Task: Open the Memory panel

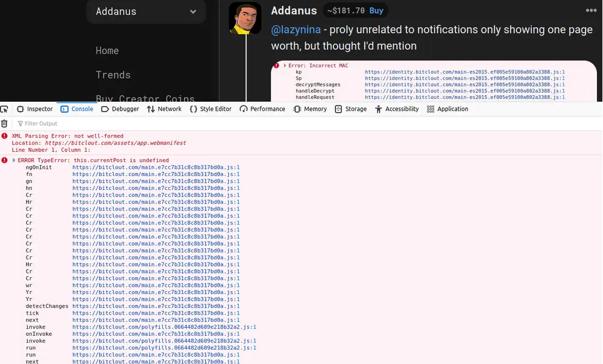Action: coord(310,109)
